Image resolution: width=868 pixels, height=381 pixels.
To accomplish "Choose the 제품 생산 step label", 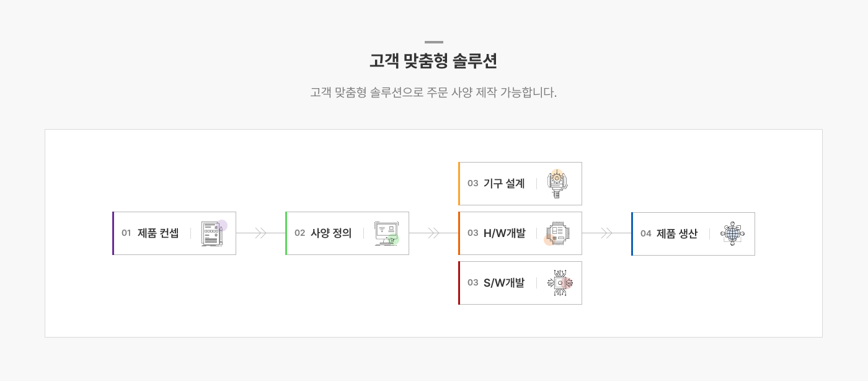I will tap(677, 234).
